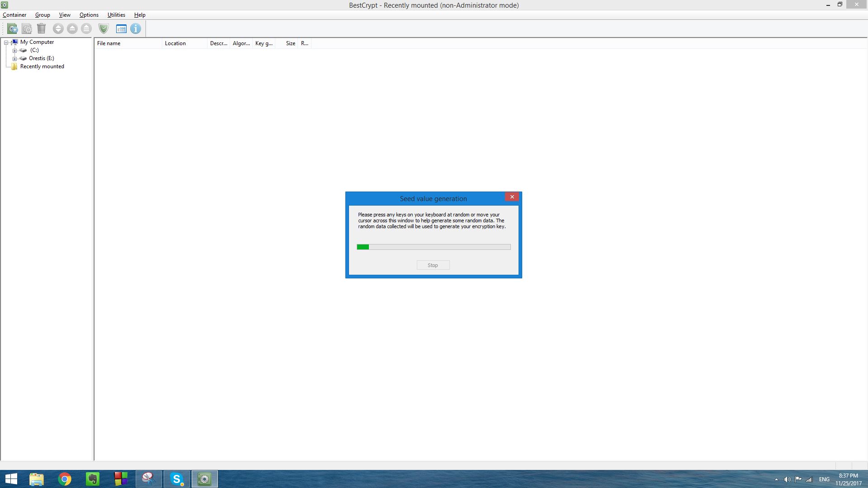Click the R... column header
The image size is (868, 488).
(305, 43)
